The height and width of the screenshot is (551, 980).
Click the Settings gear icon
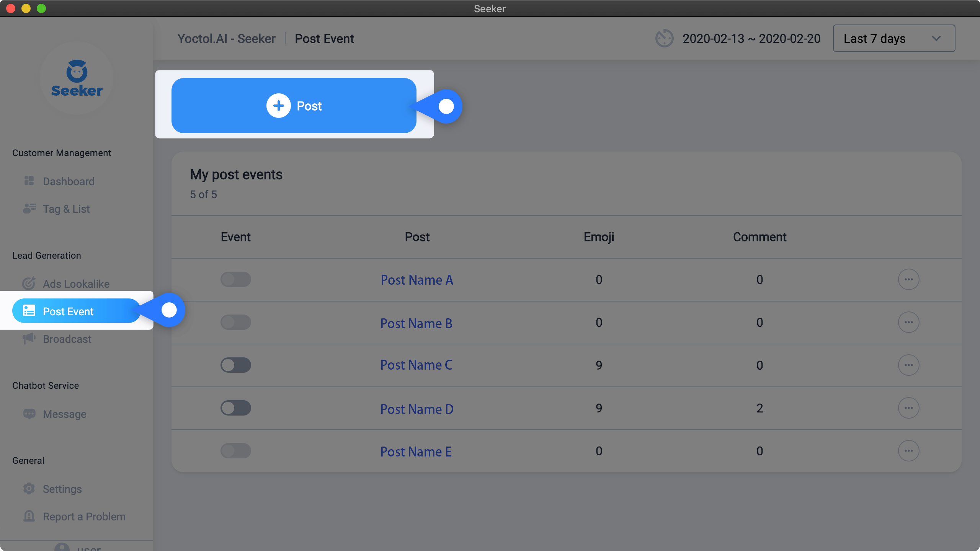point(29,489)
